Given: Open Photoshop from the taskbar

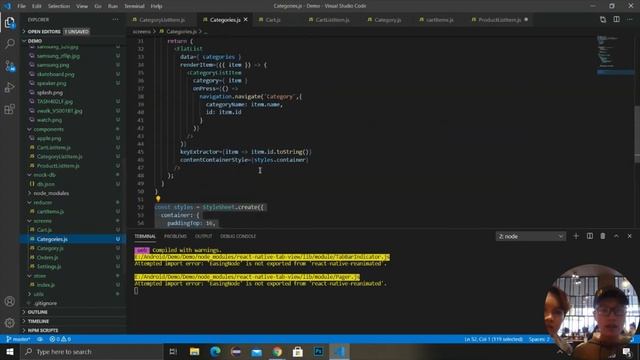Looking at the screenshot, I should 318,351.
